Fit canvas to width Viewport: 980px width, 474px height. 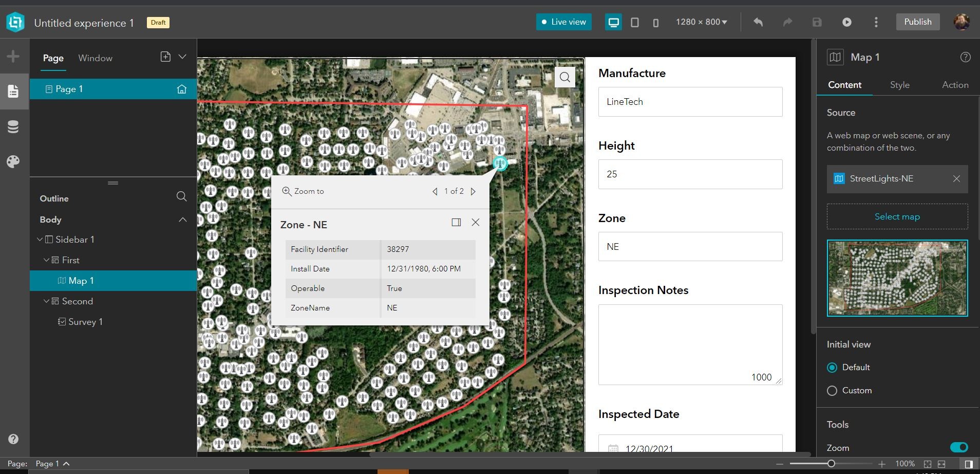pyautogui.click(x=941, y=464)
